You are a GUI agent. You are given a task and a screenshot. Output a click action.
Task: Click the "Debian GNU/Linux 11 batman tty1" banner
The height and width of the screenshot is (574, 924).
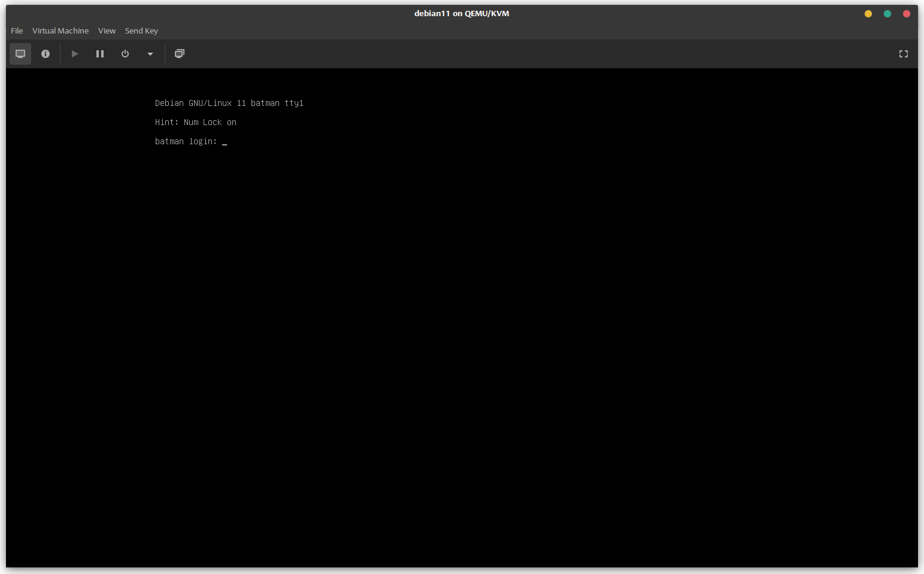tap(229, 103)
